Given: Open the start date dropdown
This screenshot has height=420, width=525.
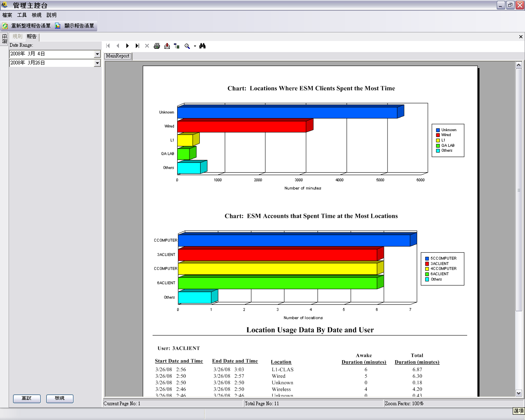Looking at the screenshot, I should tap(97, 54).
